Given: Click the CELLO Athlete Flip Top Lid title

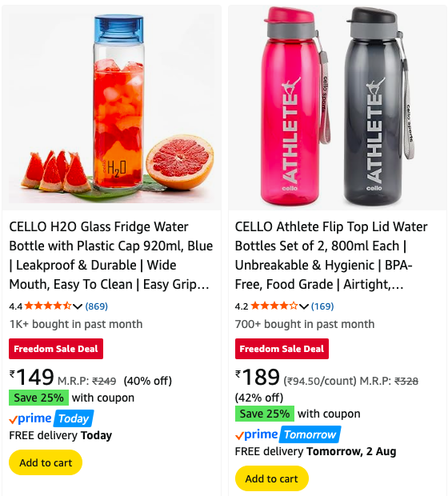Looking at the screenshot, I should tap(331, 255).
